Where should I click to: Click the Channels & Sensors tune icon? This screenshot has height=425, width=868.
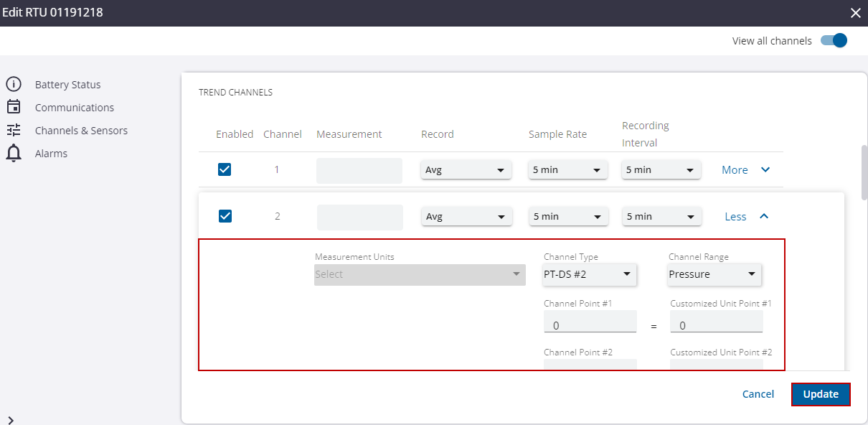click(14, 130)
